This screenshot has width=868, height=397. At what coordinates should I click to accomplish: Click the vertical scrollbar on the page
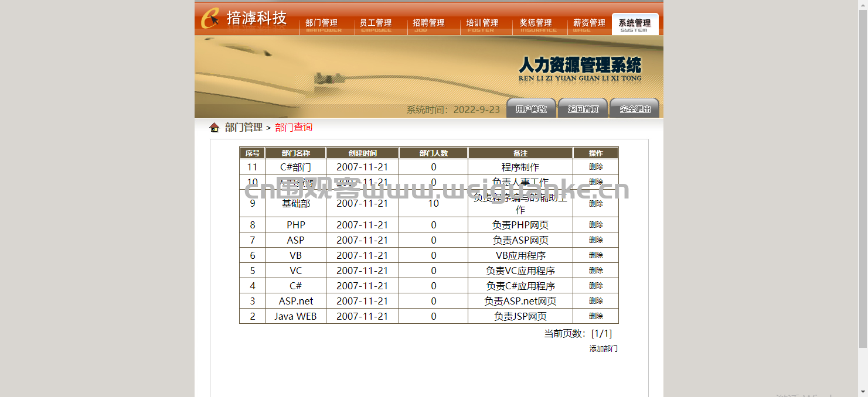[x=863, y=179]
